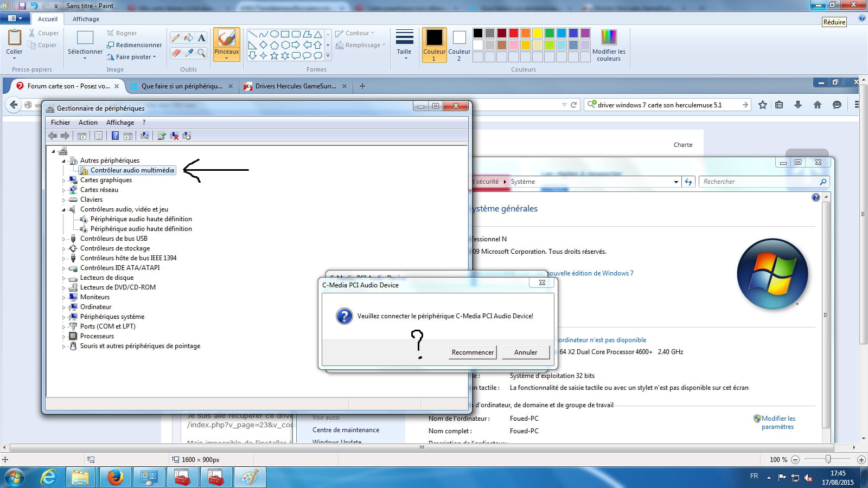
Task: Click the uninstall device toolbar icon
Action: (174, 136)
